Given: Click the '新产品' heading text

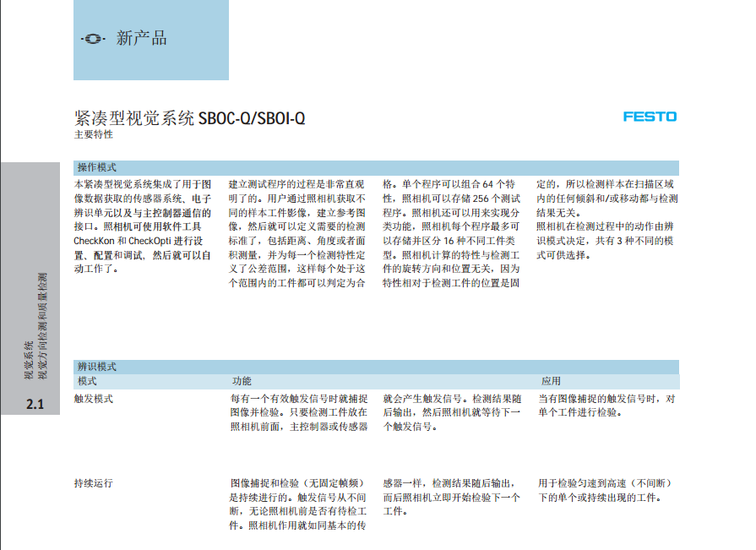Looking at the screenshot, I should pyautogui.click(x=141, y=38).
